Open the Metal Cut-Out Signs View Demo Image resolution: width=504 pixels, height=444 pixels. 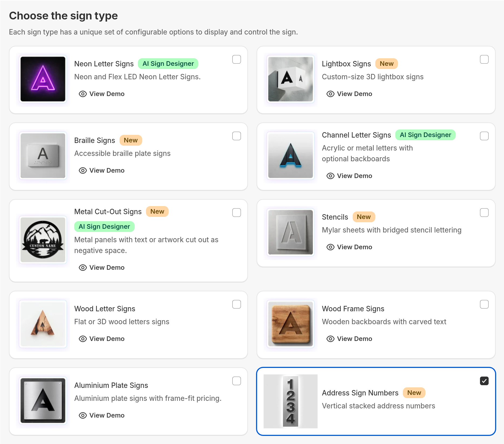coord(102,268)
